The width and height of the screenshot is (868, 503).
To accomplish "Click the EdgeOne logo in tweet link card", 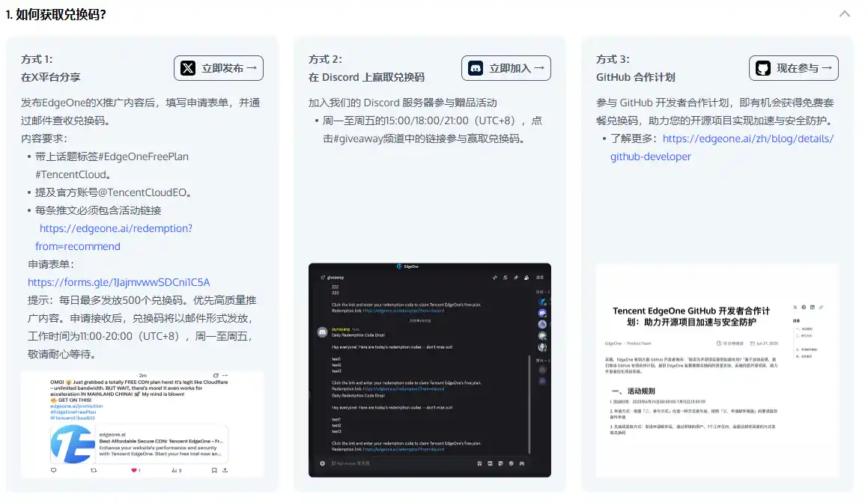I will [73, 443].
